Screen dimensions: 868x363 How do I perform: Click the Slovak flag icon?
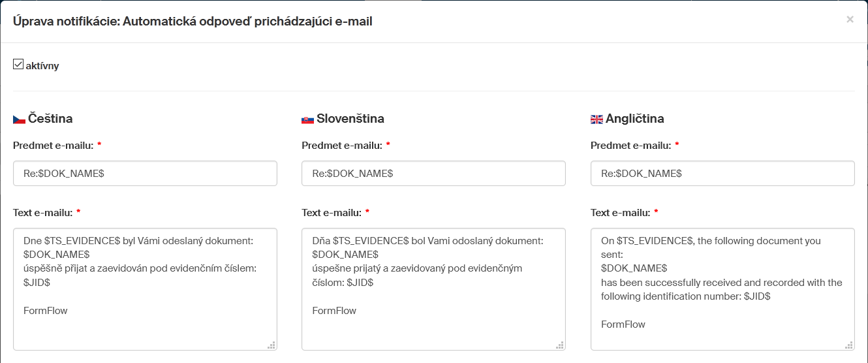[307, 119]
